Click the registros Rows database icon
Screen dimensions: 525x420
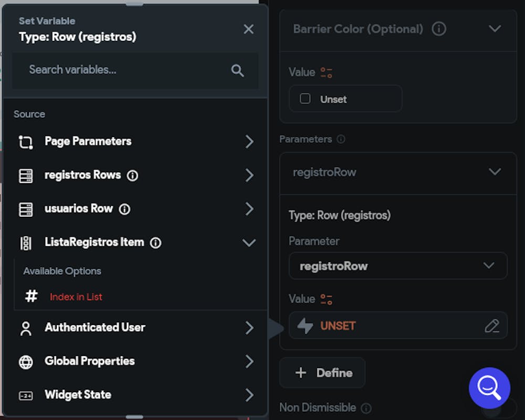tap(26, 176)
